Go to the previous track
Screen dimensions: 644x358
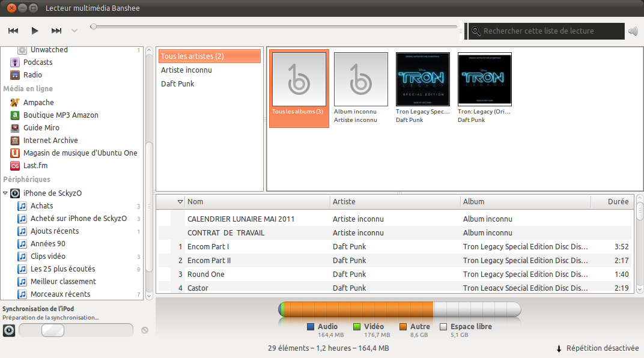tap(13, 31)
